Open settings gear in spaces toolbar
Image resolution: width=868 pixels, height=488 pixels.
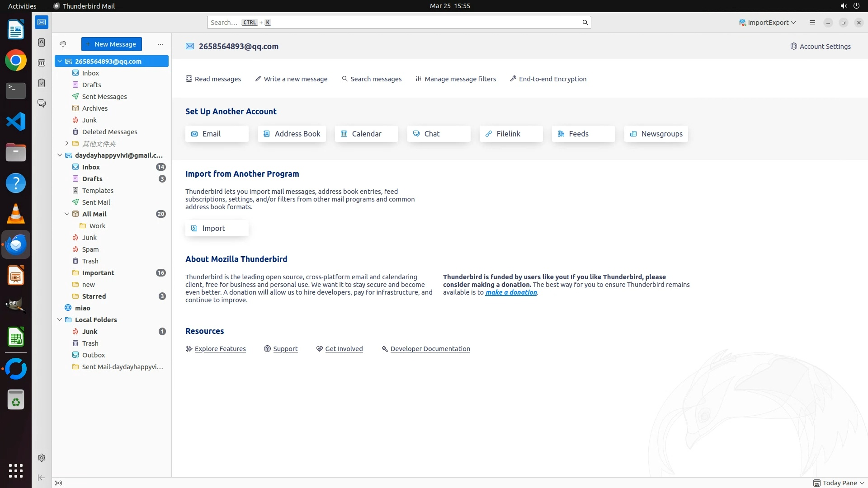[x=42, y=458]
